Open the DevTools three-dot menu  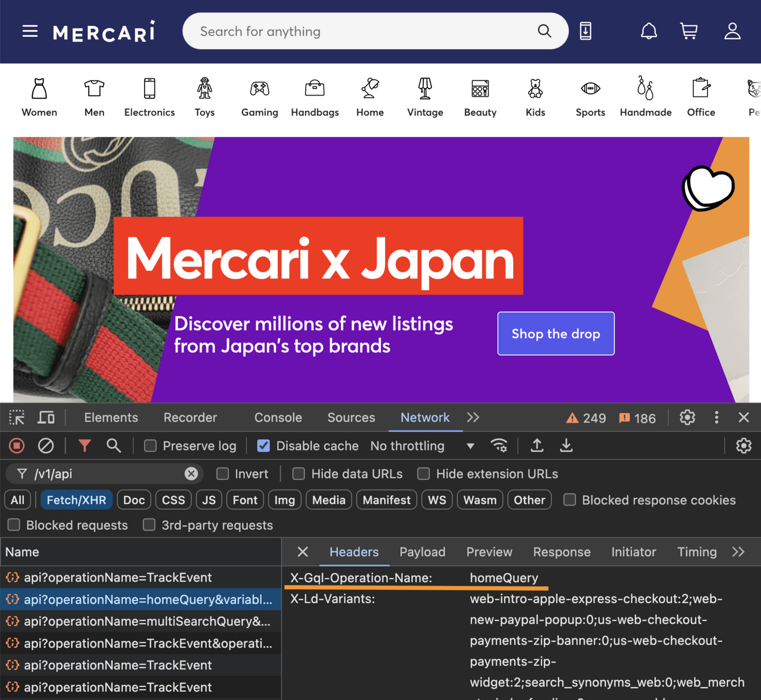[716, 417]
